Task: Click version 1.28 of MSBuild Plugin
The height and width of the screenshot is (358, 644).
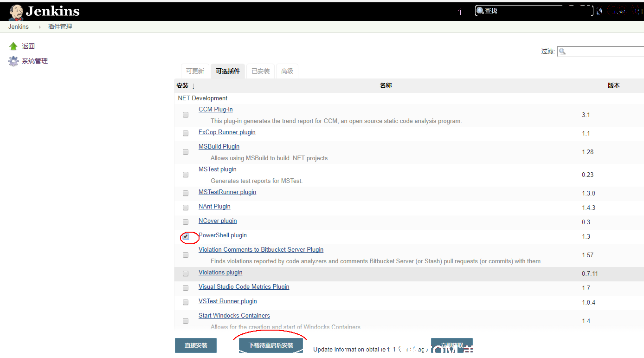Action: pos(588,152)
